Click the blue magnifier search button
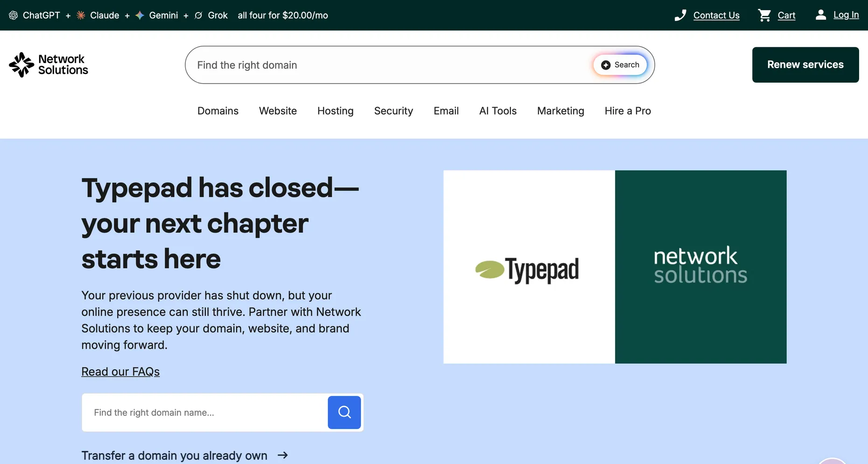The width and height of the screenshot is (868, 464). tap(344, 412)
